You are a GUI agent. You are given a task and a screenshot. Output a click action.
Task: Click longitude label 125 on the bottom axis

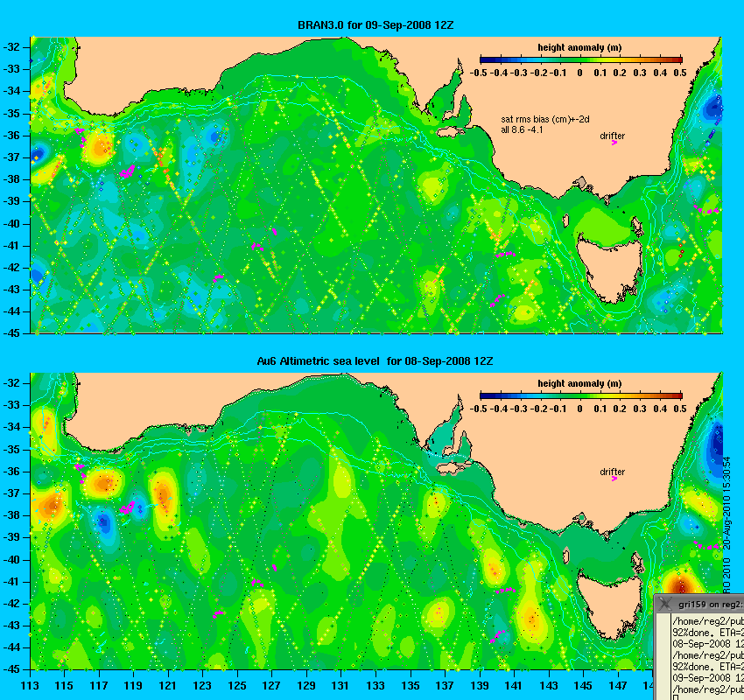pyautogui.click(x=237, y=686)
